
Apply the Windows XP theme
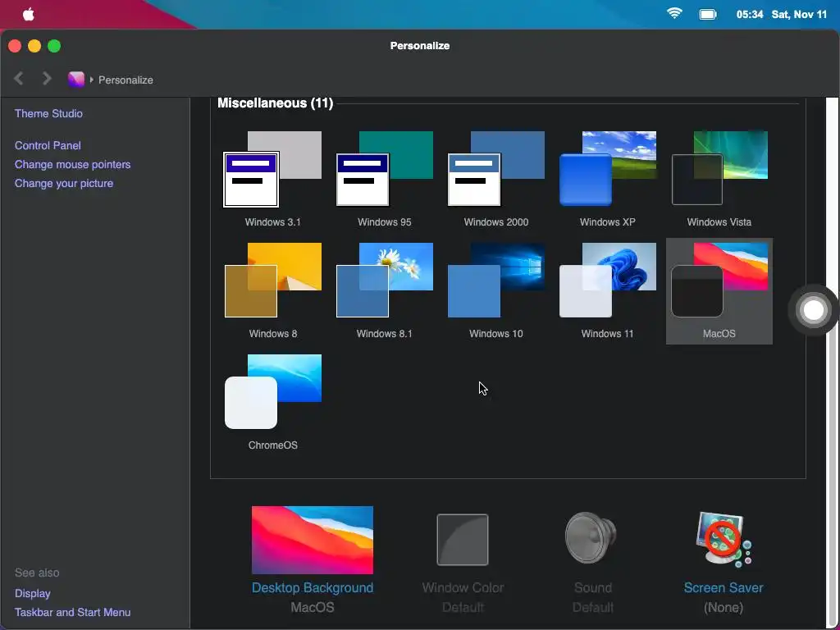[x=608, y=179]
